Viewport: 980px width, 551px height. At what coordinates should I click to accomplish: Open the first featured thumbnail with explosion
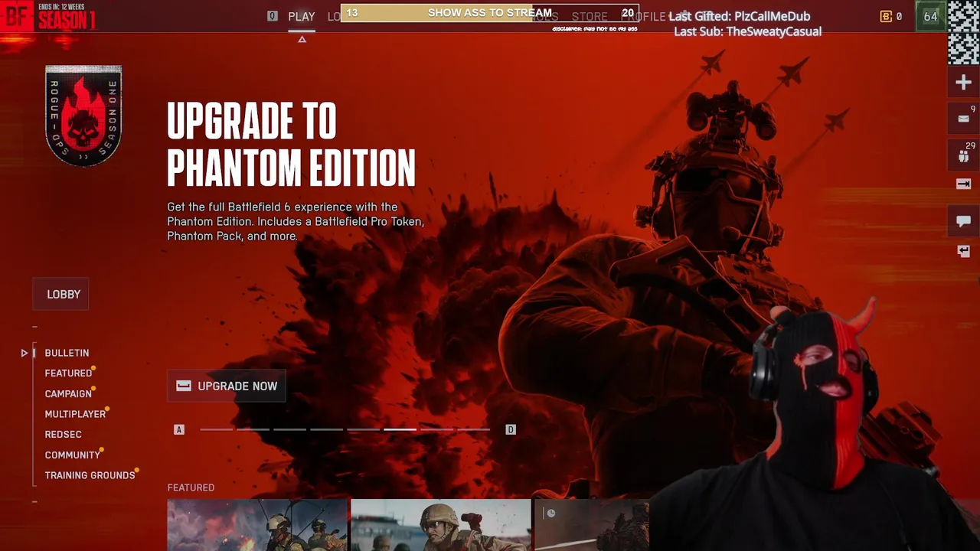pos(257,525)
